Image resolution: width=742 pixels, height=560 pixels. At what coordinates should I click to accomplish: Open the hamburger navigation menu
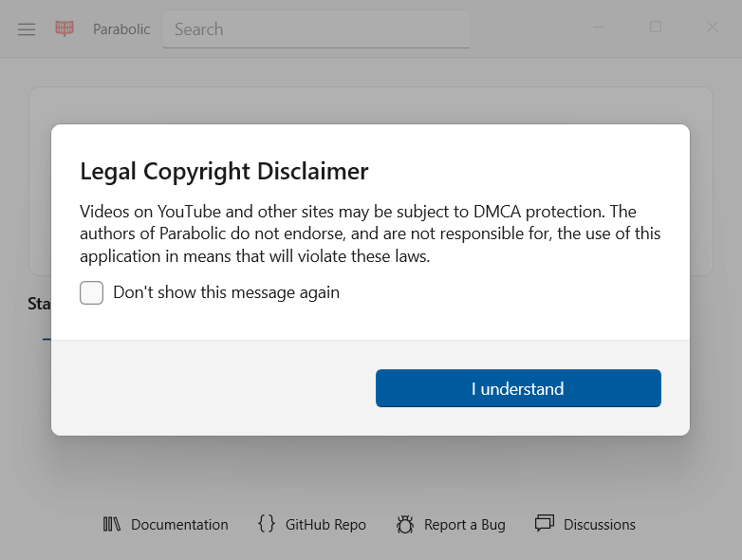coord(27,29)
